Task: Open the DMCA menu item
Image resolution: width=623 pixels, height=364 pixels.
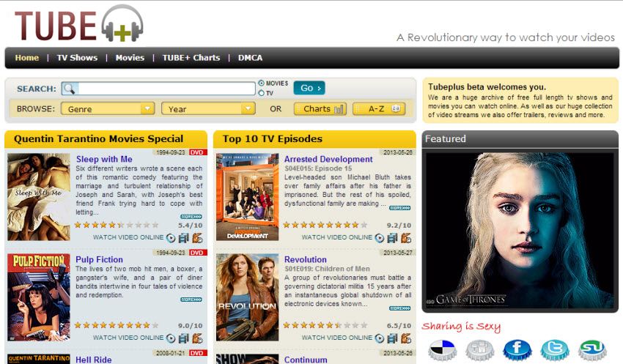Action: tap(251, 58)
